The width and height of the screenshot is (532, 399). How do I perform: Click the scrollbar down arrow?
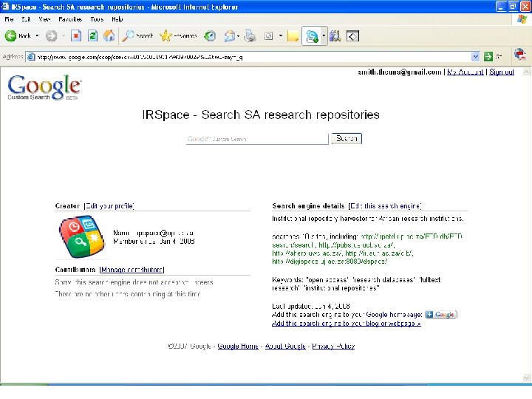[x=526, y=378]
